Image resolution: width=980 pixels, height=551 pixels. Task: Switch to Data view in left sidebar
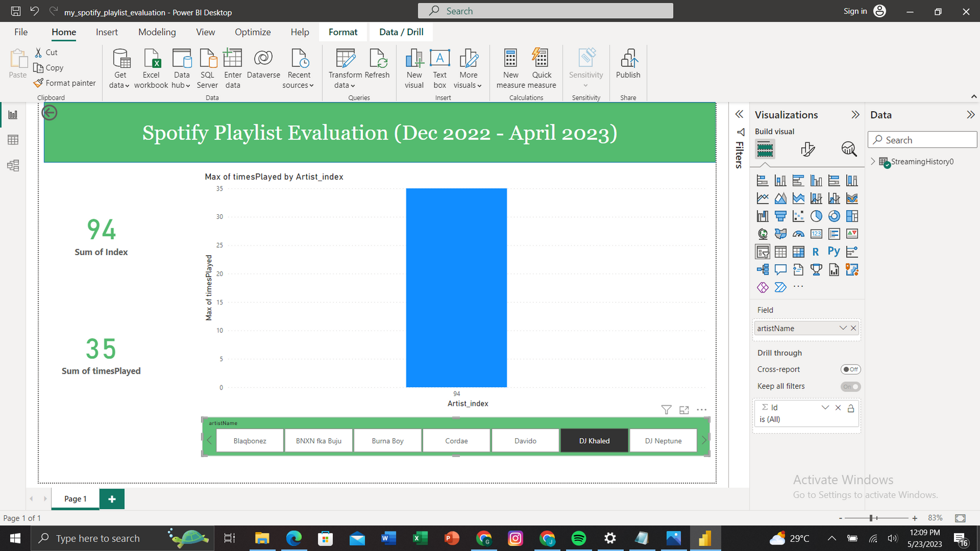(13, 140)
